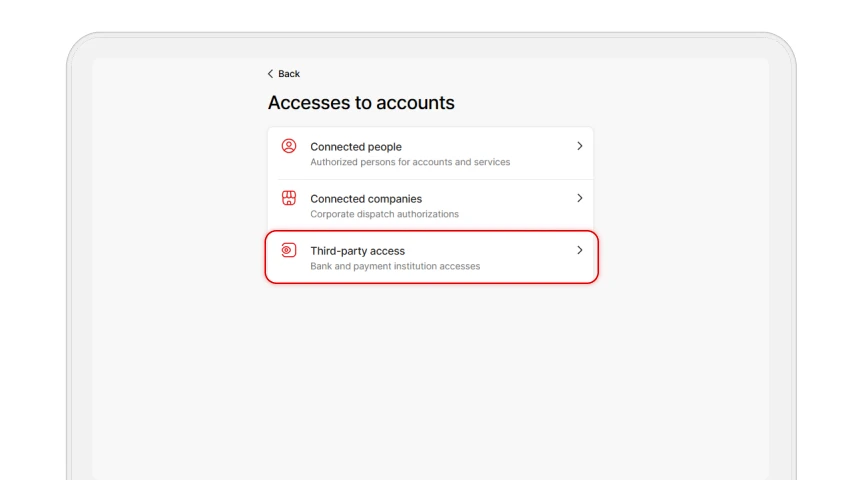The image size is (864, 480).
Task: Click the Connected companies storefront icon
Action: pos(289,198)
